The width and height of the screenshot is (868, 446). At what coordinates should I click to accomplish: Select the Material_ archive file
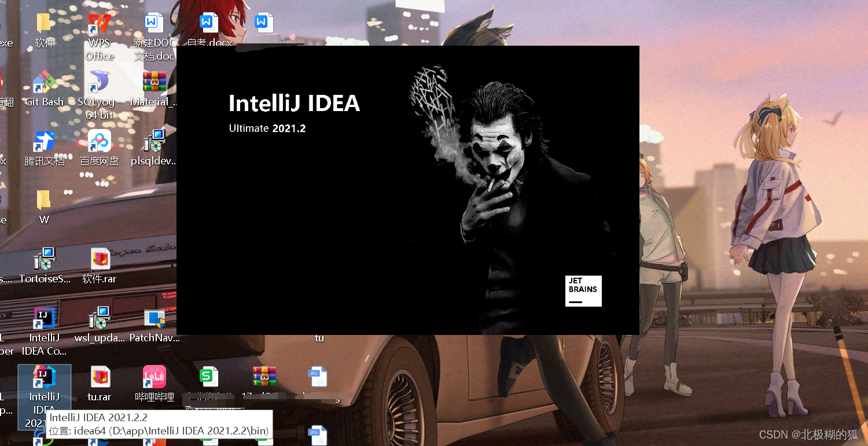pos(154,89)
